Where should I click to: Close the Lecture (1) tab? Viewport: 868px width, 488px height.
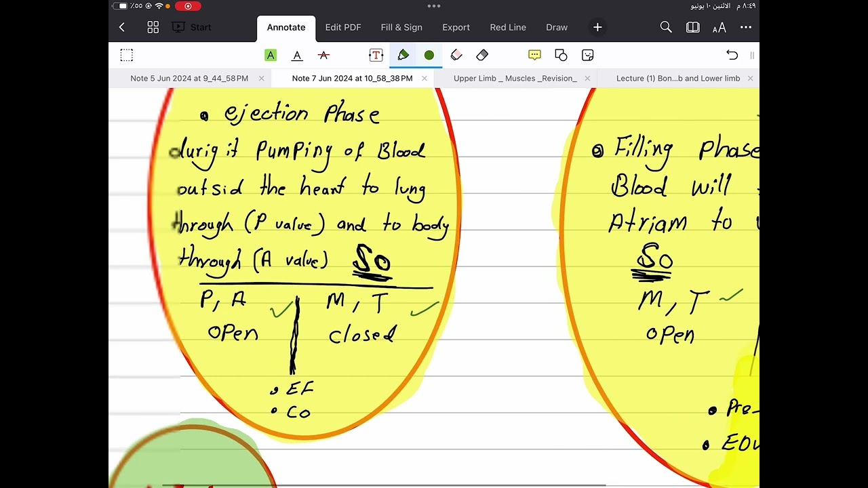pyautogui.click(x=750, y=79)
